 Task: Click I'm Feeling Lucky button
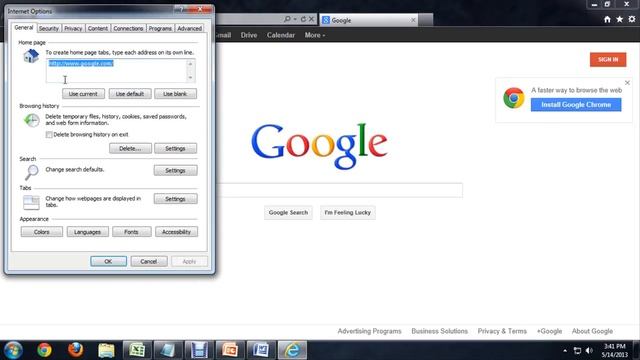click(x=348, y=213)
